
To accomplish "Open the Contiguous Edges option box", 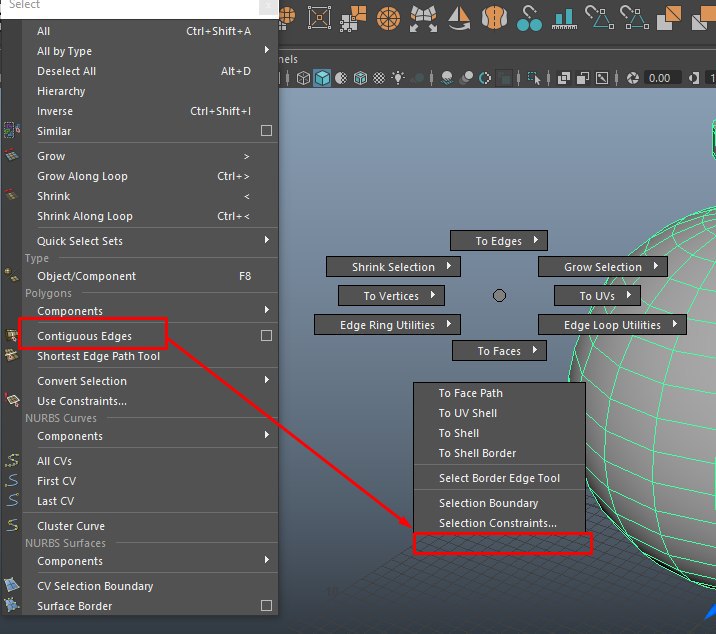I will point(266,336).
